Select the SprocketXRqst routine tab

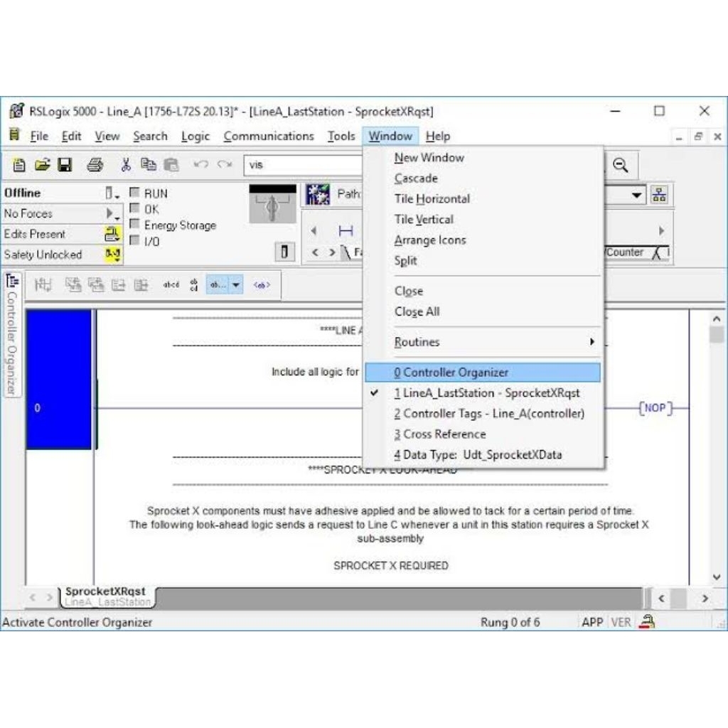(107, 596)
